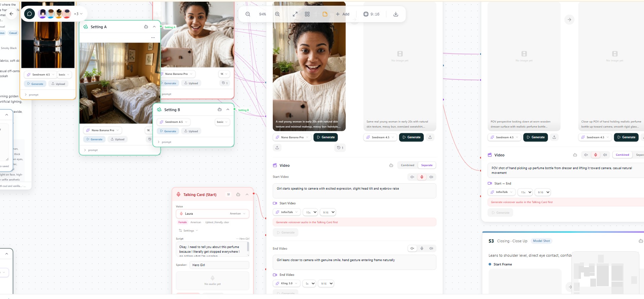Image resolution: width=644 pixels, height=299 pixels.
Task: Go to next frame with the right arrow circle
Action: pyautogui.click(x=569, y=19)
